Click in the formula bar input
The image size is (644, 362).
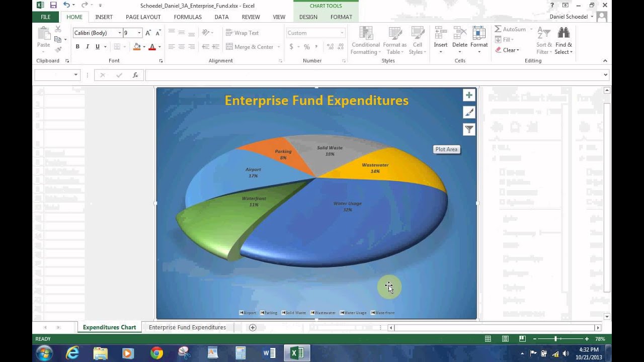[373, 75]
